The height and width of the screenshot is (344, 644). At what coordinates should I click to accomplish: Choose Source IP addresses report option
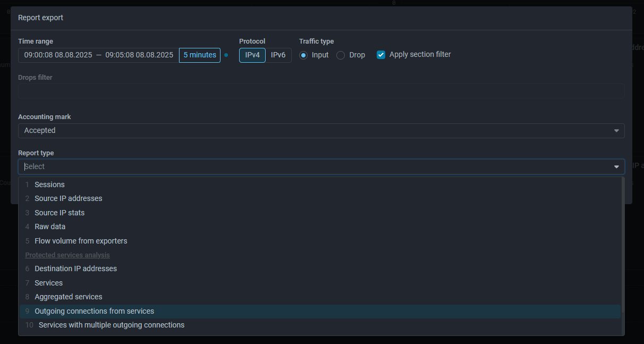(68, 198)
